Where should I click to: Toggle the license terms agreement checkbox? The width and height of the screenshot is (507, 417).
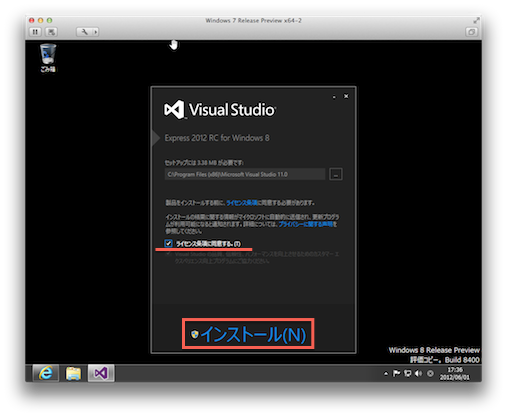point(168,243)
